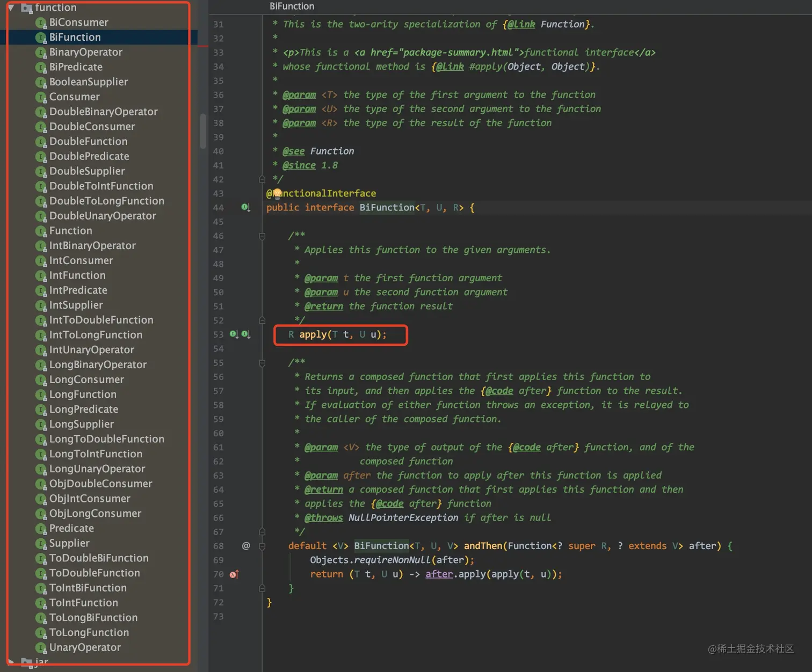This screenshot has width=812, height=672.
Task: Click the @since tag on line 41
Action: (299, 165)
